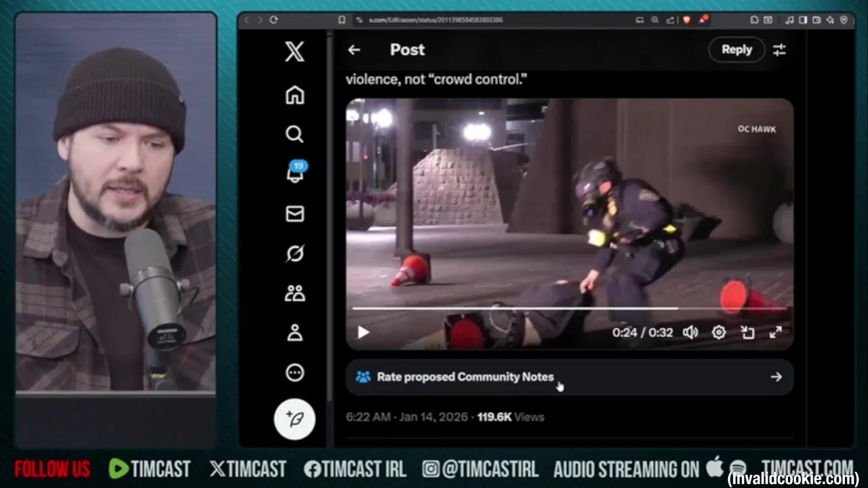
Task: Toggle the browser sidebar panel icon
Action: click(803, 20)
